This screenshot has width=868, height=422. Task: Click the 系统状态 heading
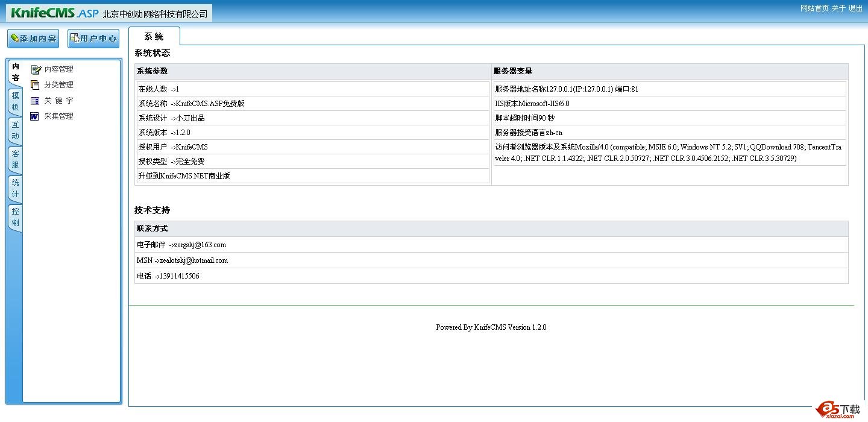pos(153,53)
